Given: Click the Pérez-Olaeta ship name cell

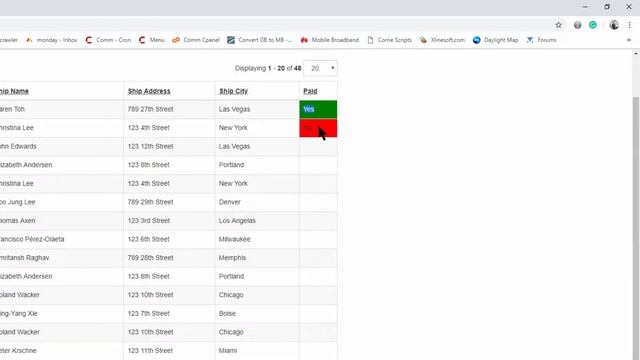Looking at the screenshot, I should pos(61,239).
